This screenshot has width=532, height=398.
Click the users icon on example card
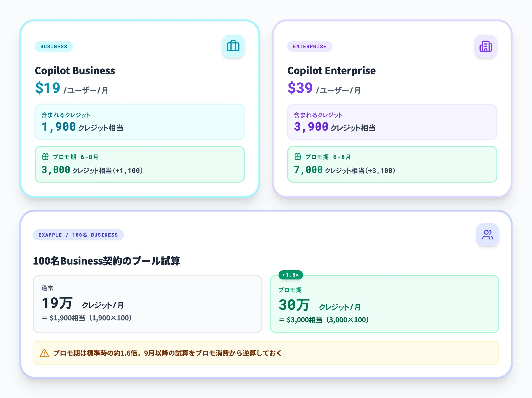click(487, 235)
